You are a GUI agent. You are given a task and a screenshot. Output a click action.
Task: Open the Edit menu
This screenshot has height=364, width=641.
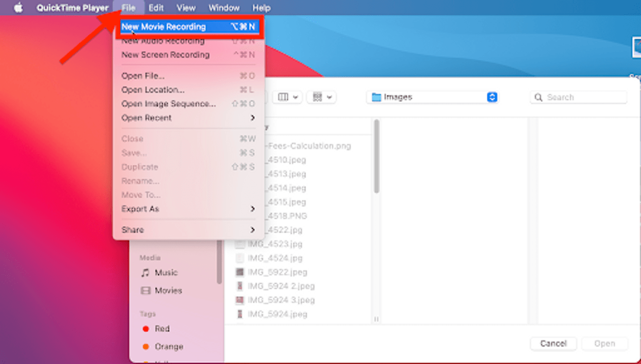click(x=156, y=8)
